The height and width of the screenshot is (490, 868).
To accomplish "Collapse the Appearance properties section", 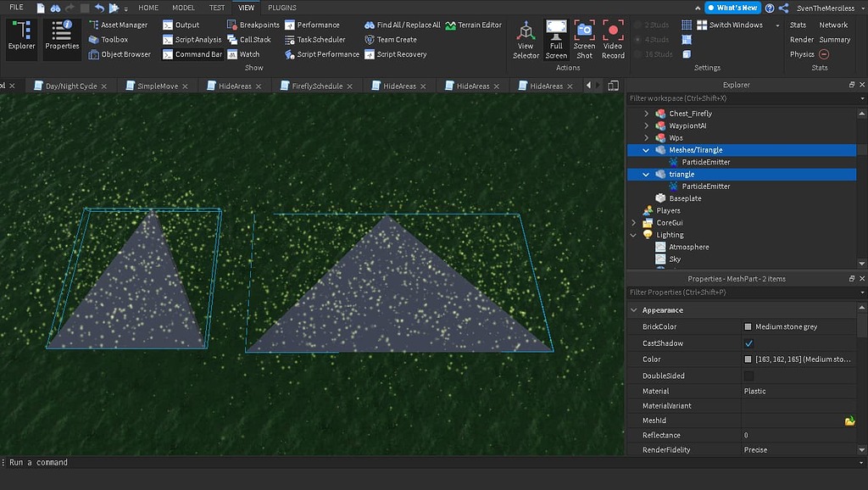I will coord(634,310).
